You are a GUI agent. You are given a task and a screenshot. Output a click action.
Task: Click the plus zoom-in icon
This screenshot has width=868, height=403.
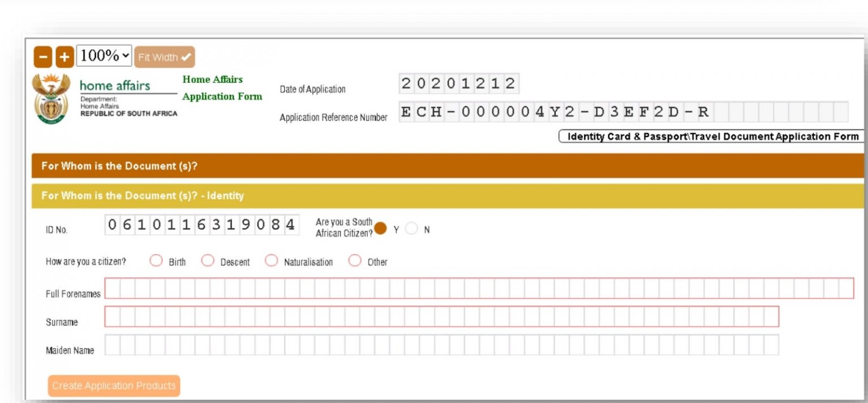pos(65,57)
